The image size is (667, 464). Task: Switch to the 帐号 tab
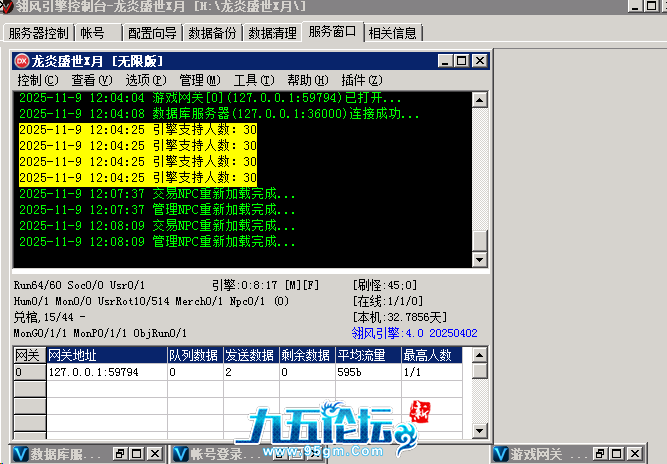point(99,33)
